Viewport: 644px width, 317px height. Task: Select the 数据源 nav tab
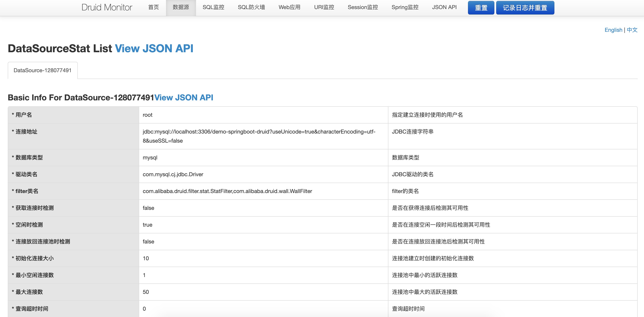(x=181, y=7)
